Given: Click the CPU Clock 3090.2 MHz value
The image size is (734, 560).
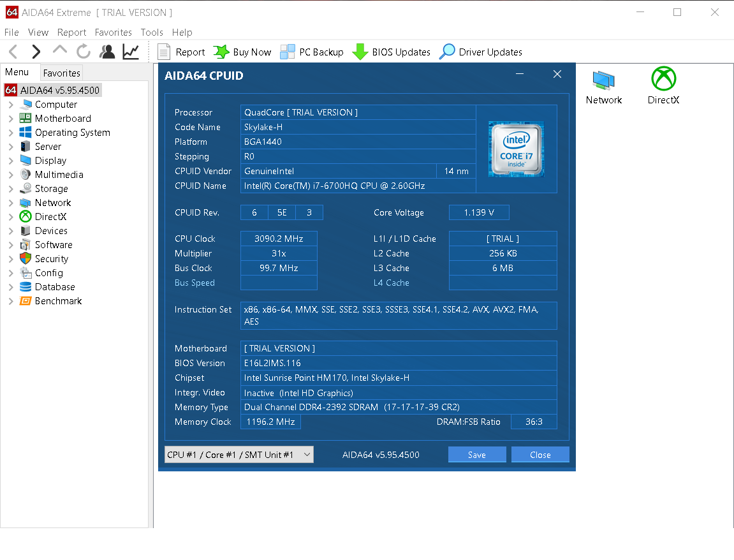Looking at the screenshot, I should [279, 239].
